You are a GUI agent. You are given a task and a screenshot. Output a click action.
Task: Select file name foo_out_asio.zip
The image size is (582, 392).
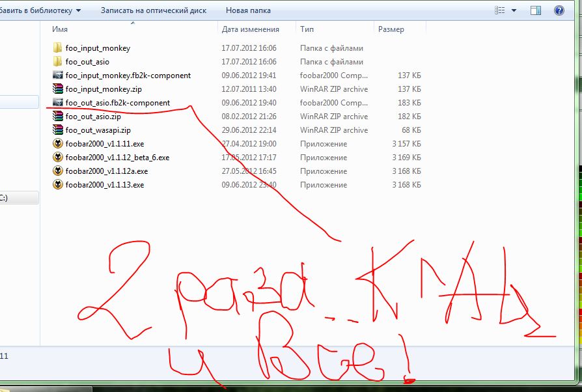pos(93,117)
